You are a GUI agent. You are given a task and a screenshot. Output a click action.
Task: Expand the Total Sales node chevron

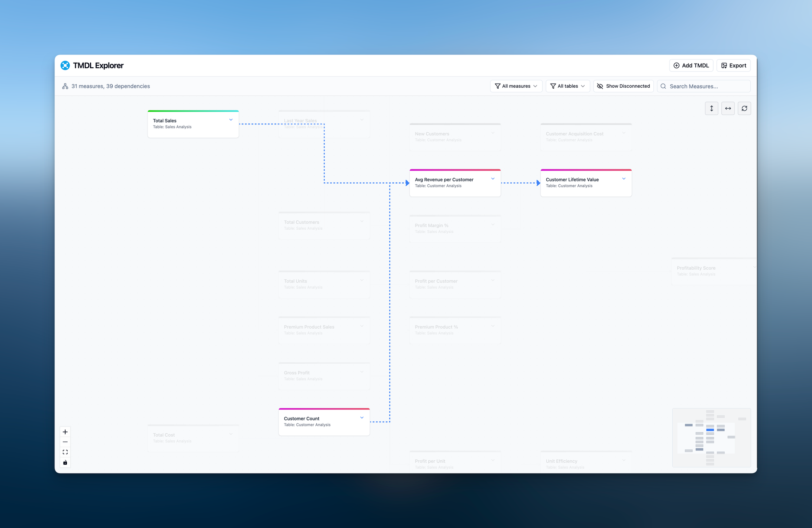(231, 120)
